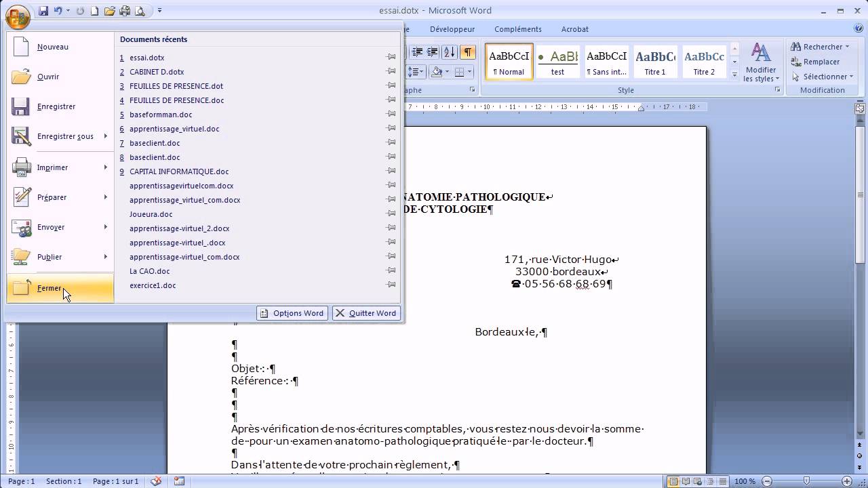Expand the Envoyer submenu arrow

[106, 227]
